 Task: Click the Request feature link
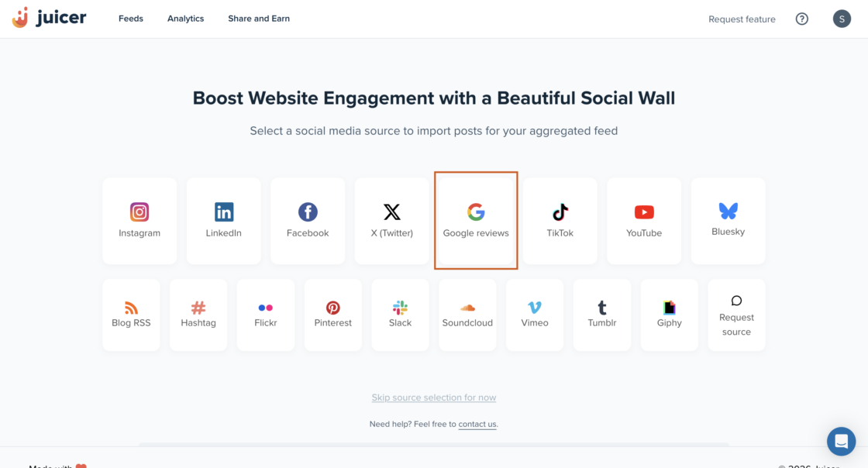[x=742, y=19]
